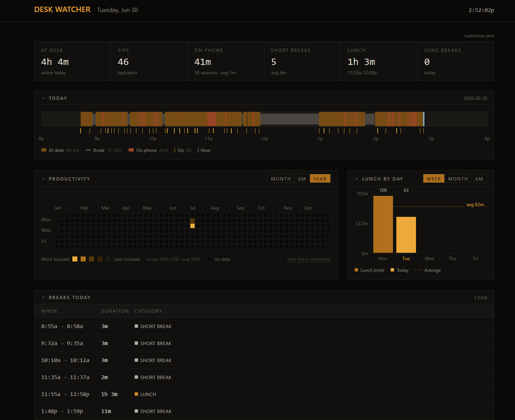This screenshot has width=515, height=420.
Task: Click the Today legend swatch in lunch chart
Action: (392, 270)
